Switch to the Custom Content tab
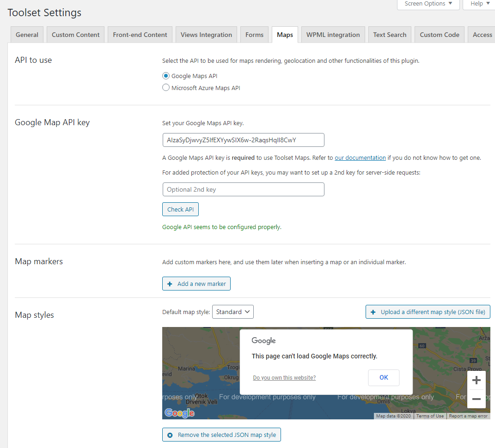The height and width of the screenshot is (448, 495). (75, 35)
